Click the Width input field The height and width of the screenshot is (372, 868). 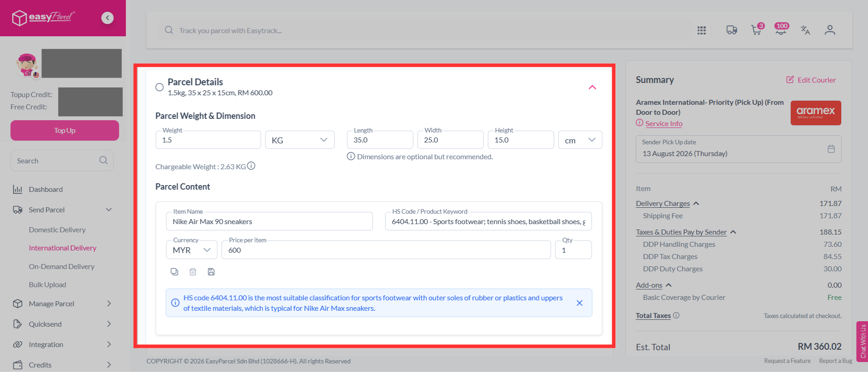pos(451,140)
